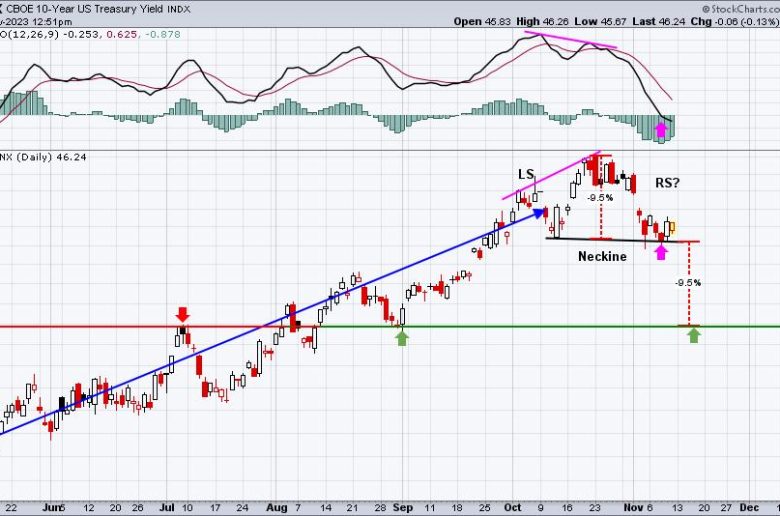Click the LS left shoulder label
Viewport: 780px width, 516px height.
pos(526,174)
